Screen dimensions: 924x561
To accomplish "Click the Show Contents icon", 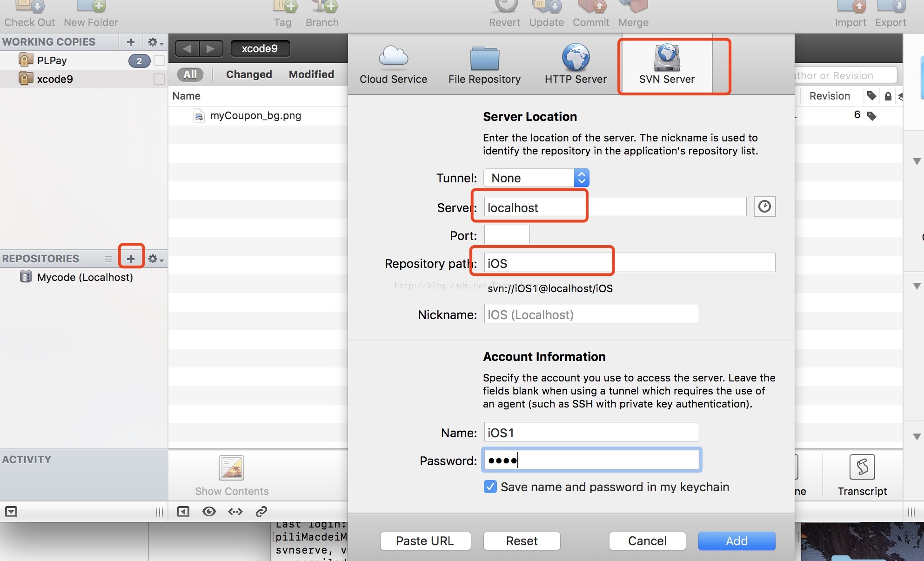I will [x=232, y=467].
